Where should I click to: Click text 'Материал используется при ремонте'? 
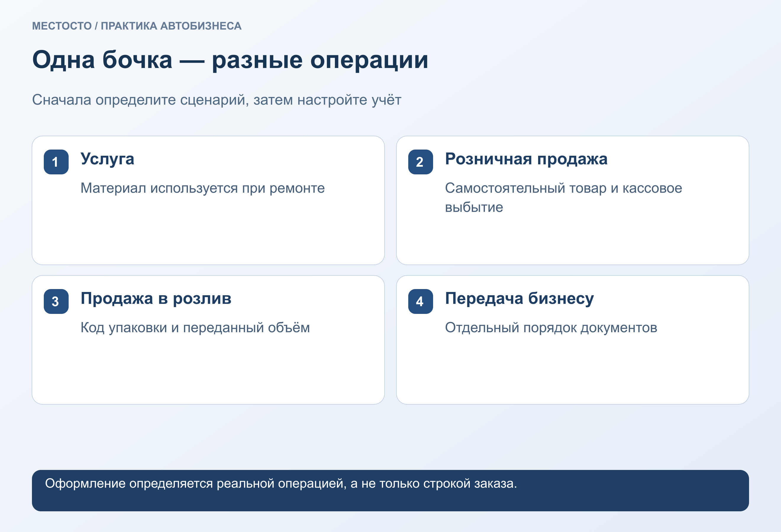[x=203, y=188]
